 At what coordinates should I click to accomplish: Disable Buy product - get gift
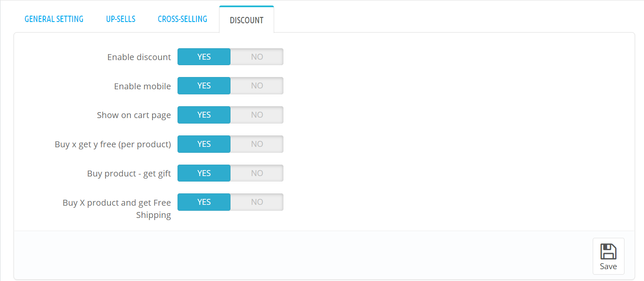point(257,173)
